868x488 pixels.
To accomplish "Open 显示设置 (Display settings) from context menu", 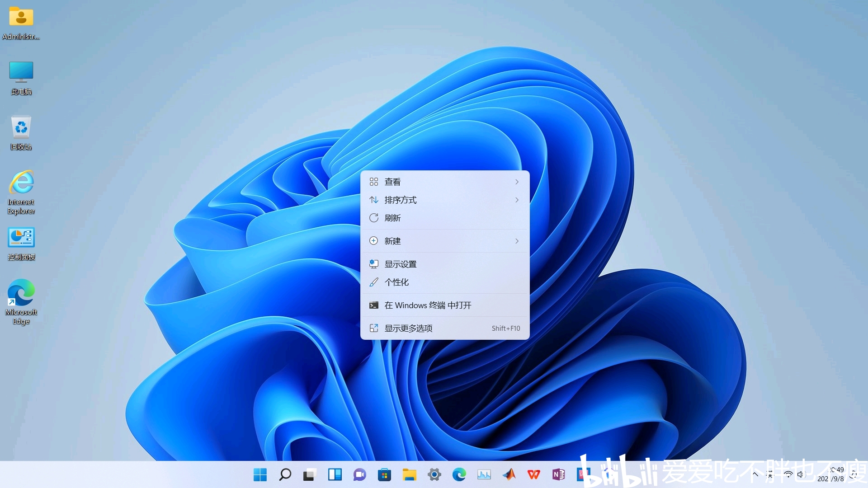I will [x=445, y=264].
